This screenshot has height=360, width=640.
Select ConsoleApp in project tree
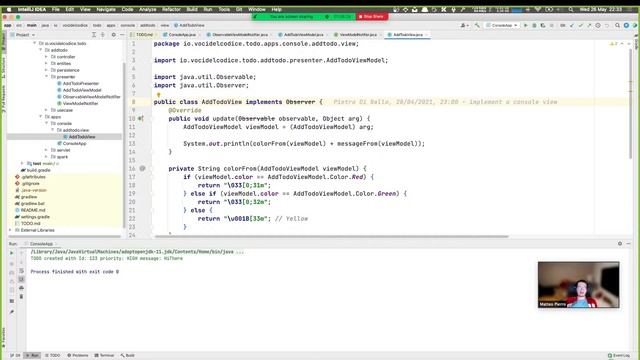point(72,143)
